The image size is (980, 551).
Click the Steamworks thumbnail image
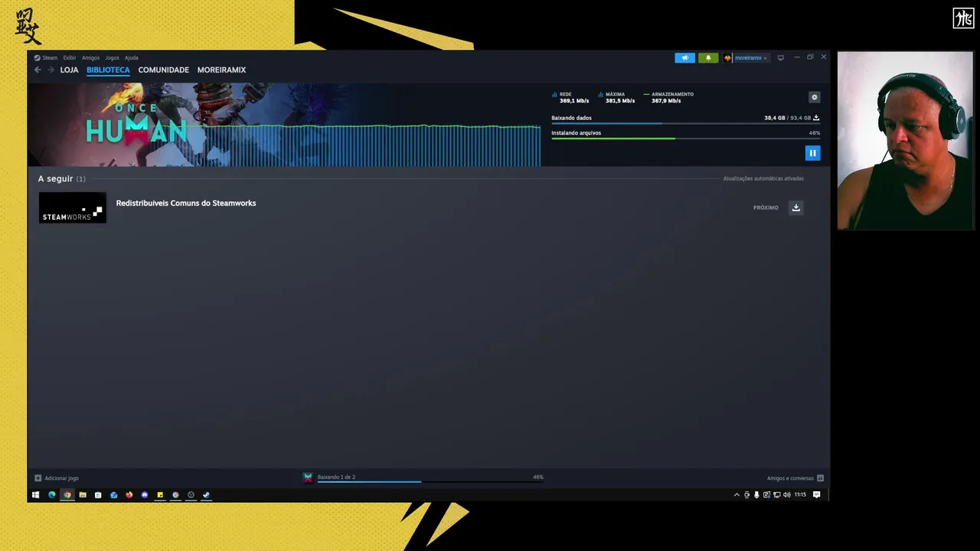(x=73, y=207)
